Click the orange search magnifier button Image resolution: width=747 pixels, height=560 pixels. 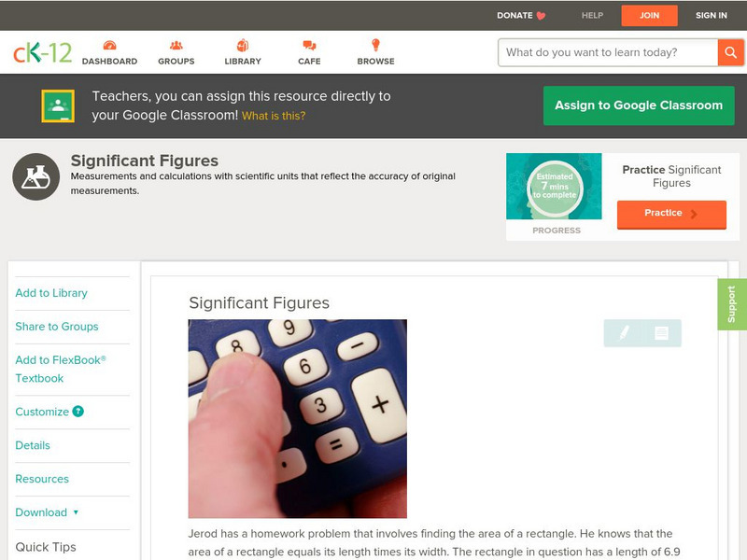click(730, 52)
